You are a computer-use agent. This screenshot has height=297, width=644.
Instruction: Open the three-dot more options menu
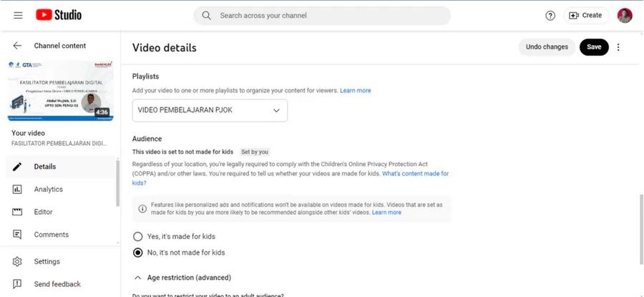[618, 47]
